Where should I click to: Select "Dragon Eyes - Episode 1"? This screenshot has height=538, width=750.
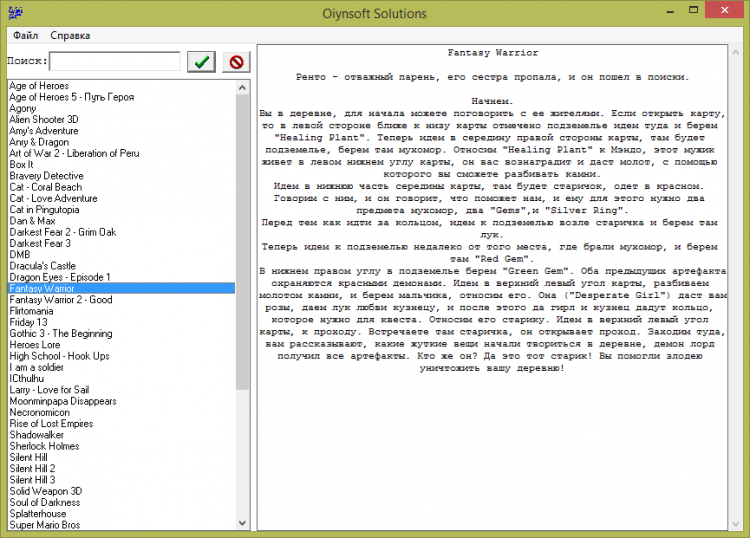click(x=121, y=277)
